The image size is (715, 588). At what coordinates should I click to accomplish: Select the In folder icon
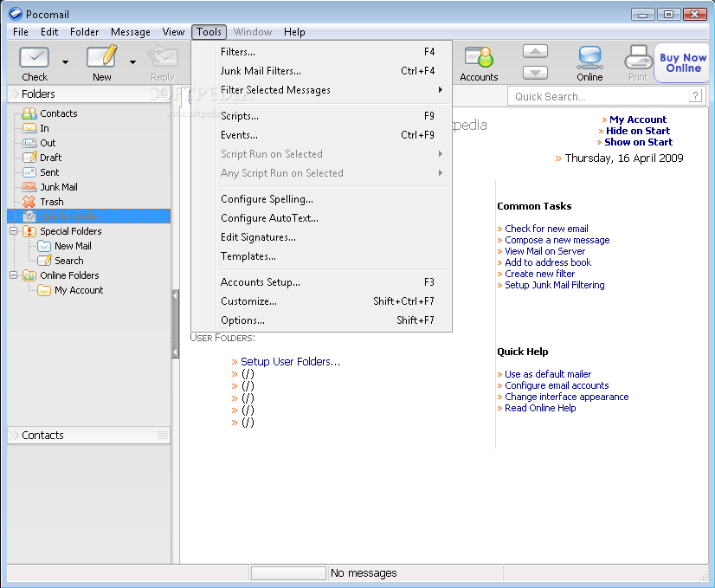coord(29,128)
